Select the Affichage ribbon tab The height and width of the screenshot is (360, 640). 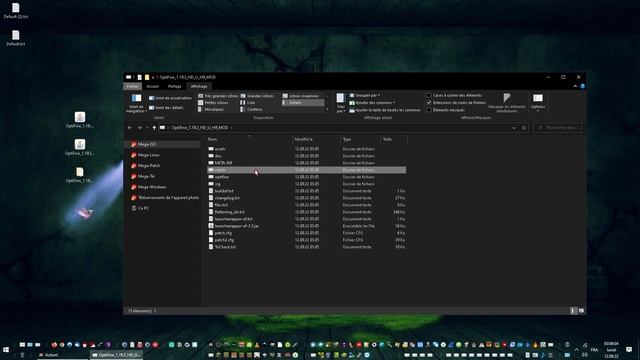(199, 86)
